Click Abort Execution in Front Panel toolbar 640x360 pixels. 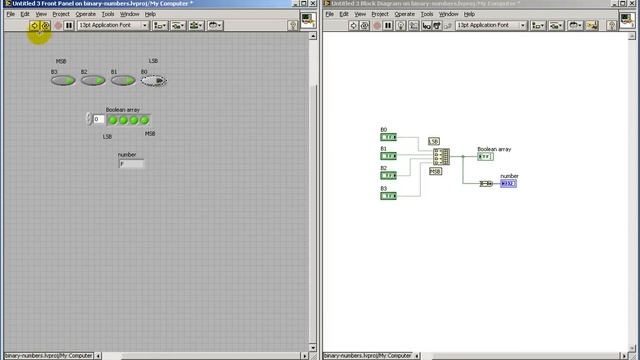pyautogui.click(x=58, y=25)
